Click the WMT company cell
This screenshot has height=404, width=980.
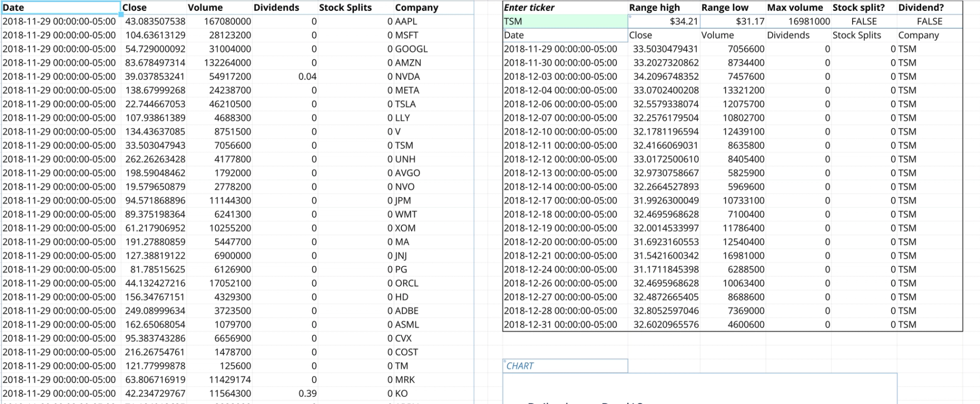433,214
